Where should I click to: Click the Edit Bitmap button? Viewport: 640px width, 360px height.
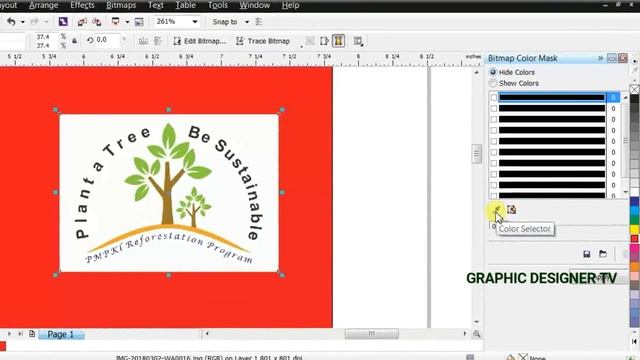click(200, 41)
